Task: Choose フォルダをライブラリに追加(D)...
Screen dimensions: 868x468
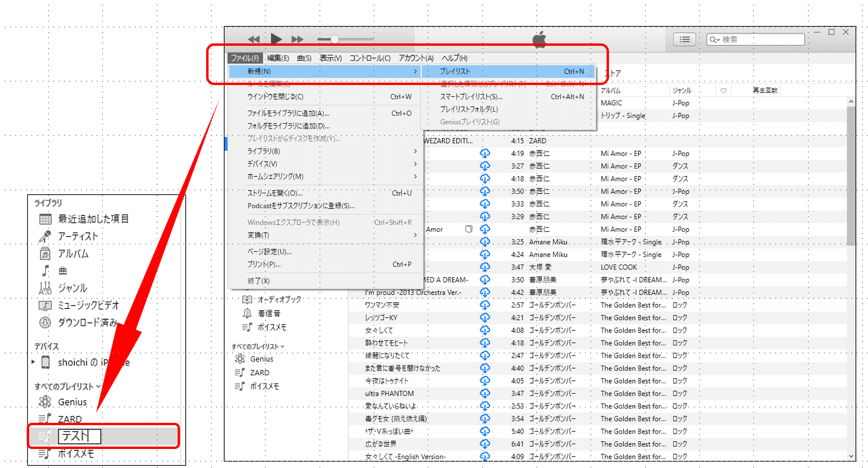Action: [x=326, y=125]
